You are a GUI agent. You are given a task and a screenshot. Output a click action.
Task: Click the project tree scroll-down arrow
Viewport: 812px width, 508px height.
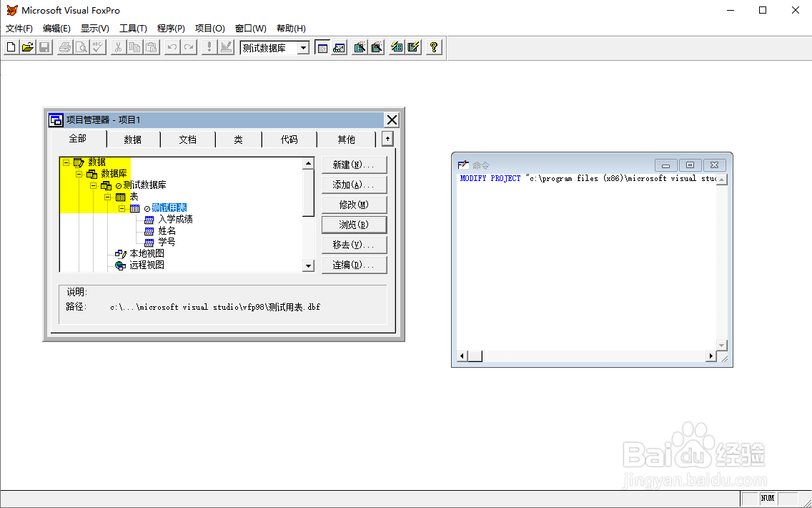pos(309,266)
